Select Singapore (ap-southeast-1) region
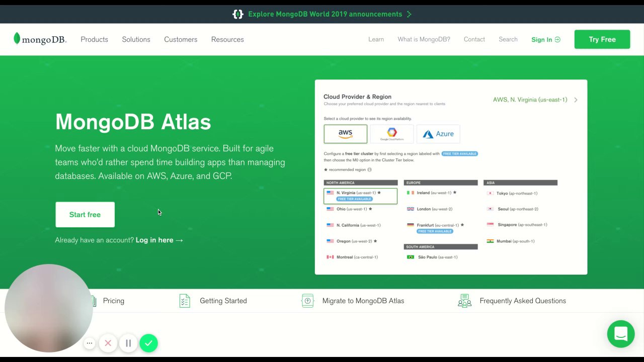This screenshot has width=644, height=362. tap(522, 225)
